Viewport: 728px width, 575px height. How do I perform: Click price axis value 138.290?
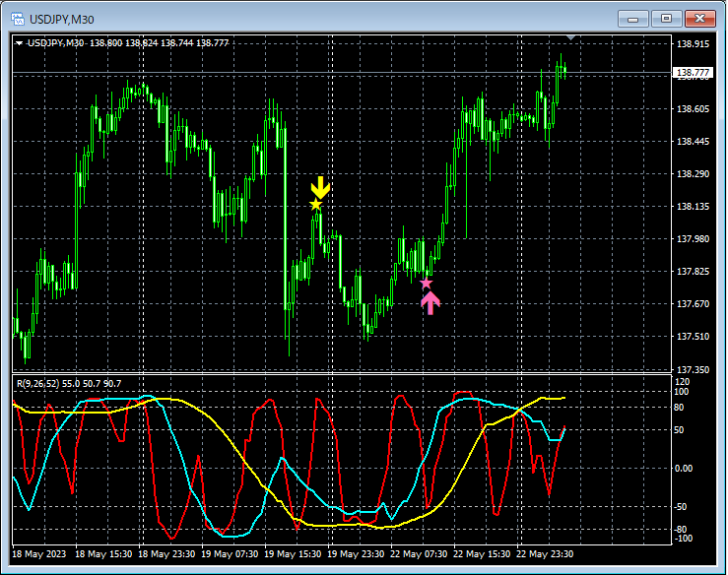point(693,174)
